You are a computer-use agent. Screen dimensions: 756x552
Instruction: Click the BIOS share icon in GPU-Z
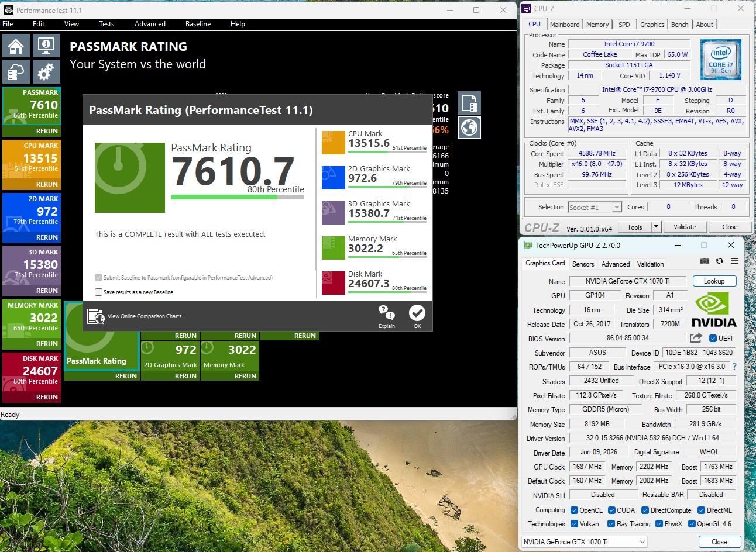pos(696,338)
